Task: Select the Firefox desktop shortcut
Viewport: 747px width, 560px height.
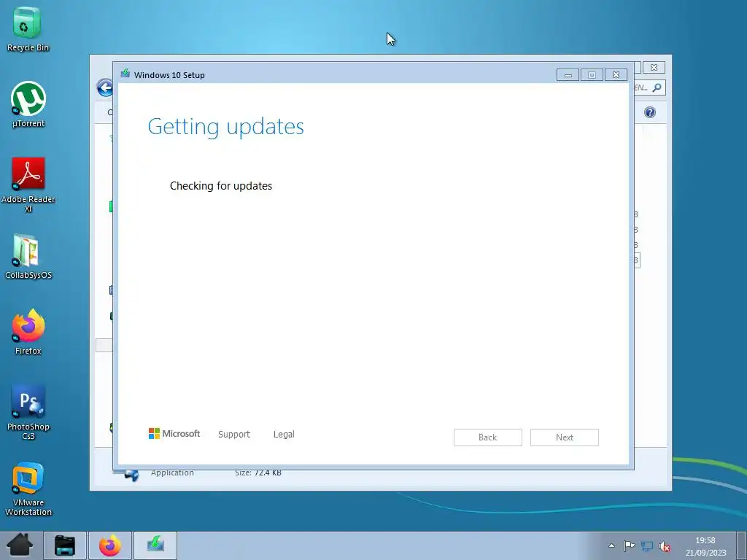Action: click(28, 332)
